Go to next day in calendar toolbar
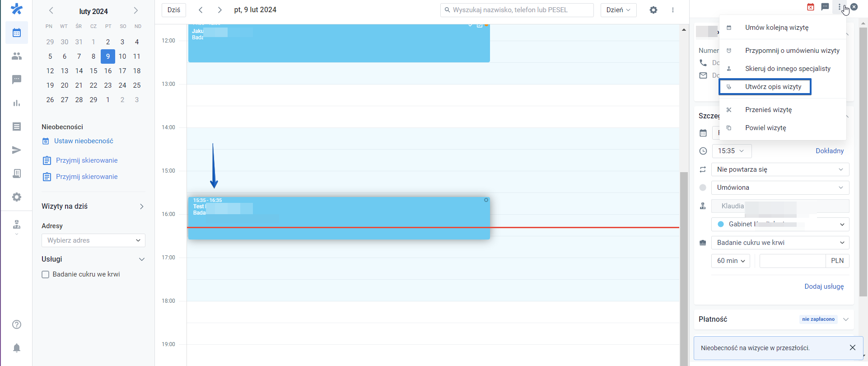This screenshot has width=868, height=366. (x=219, y=10)
